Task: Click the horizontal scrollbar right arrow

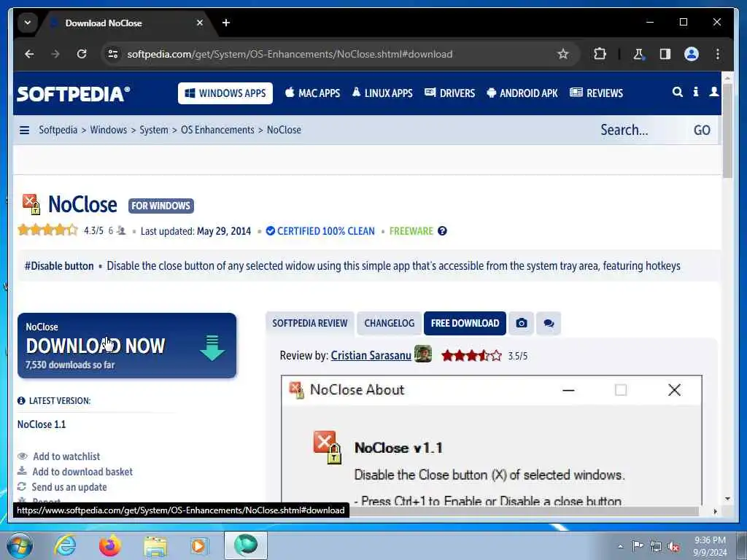Action: point(715,511)
